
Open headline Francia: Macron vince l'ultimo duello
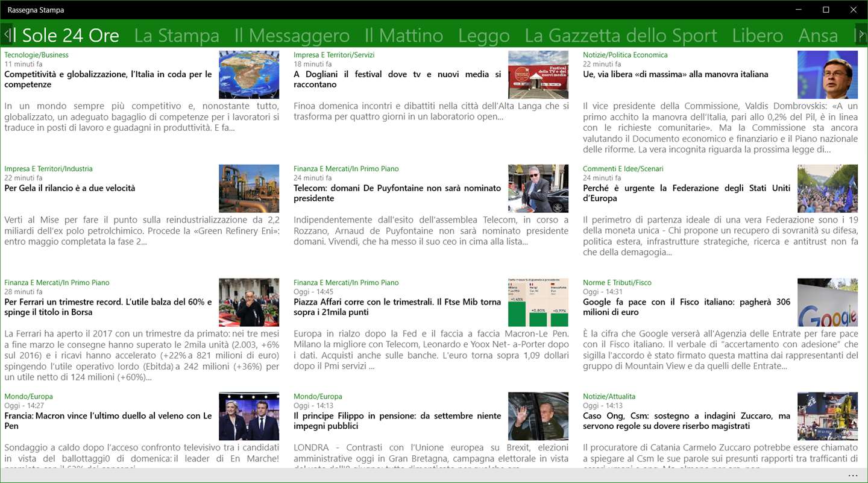[108, 421]
